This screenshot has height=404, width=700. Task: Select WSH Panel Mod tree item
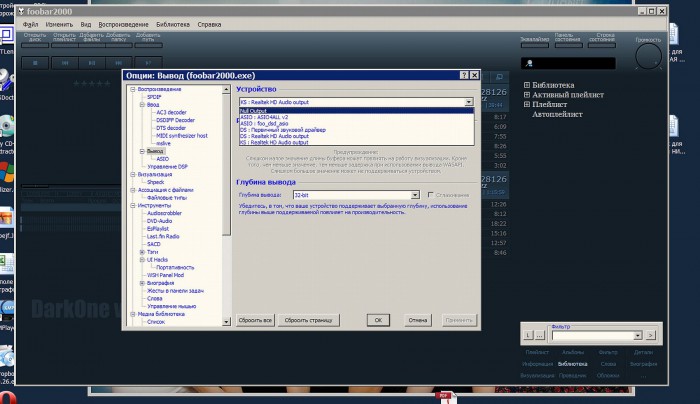point(165,275)
